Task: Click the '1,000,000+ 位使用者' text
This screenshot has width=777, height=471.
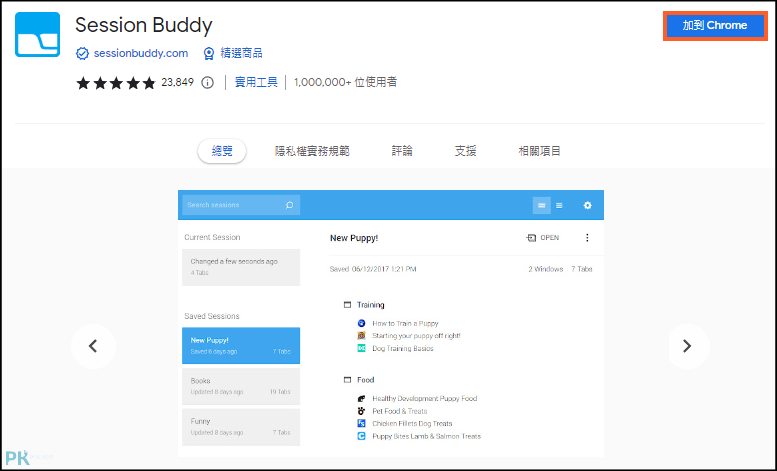Action: tap(345, 82)
